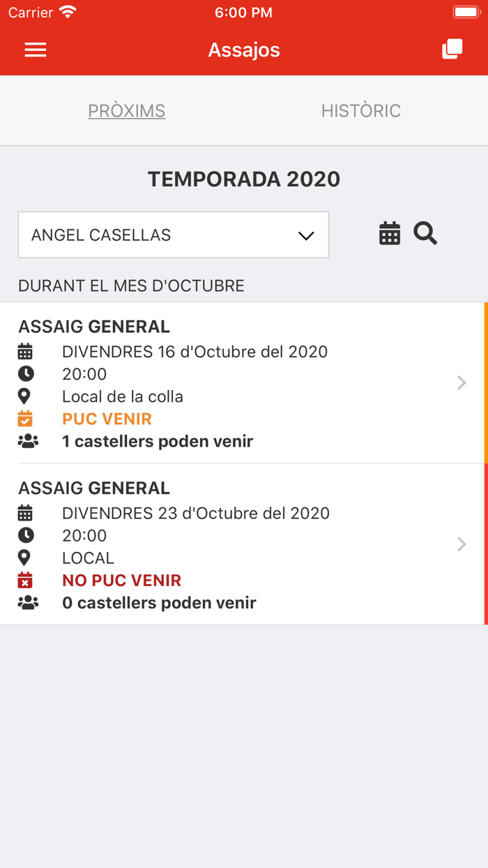The width and height of the screenshot is (488, 868).
Task: Click the TEMPORADA 2020 heading
Action: pos(243,179)
